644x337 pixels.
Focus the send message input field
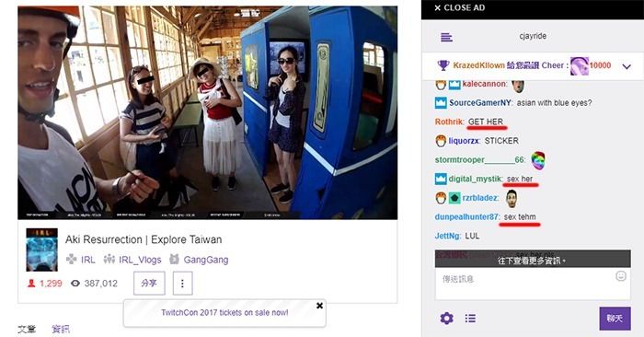[533, 284]
